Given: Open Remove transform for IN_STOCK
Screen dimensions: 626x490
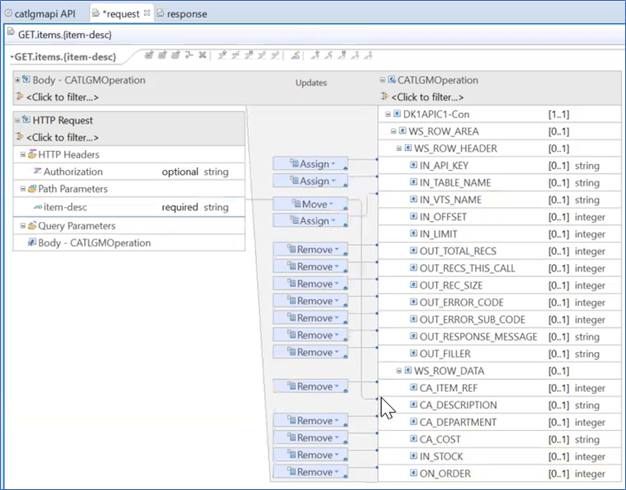Looking at the screenshot, I should pyautogui.click(x=310, y=455).
